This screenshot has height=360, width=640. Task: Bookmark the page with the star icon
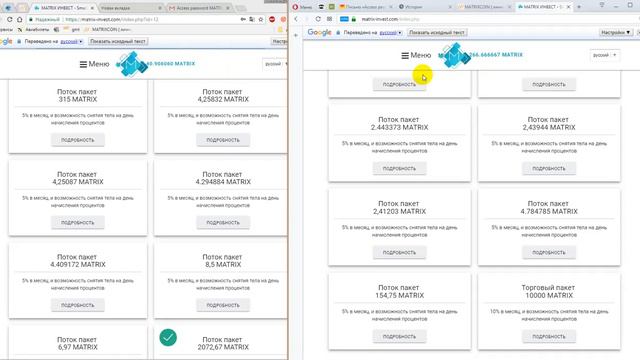click(x=261, y=19)
